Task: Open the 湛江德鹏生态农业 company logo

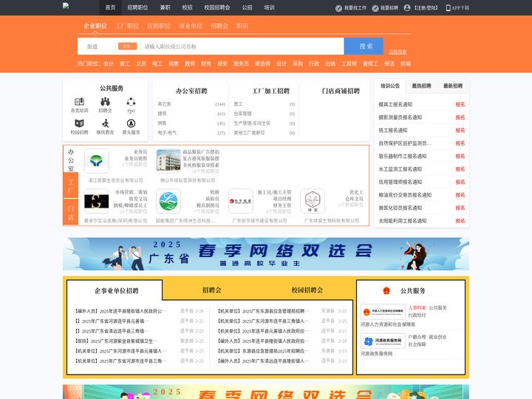Action: (97, 161)
